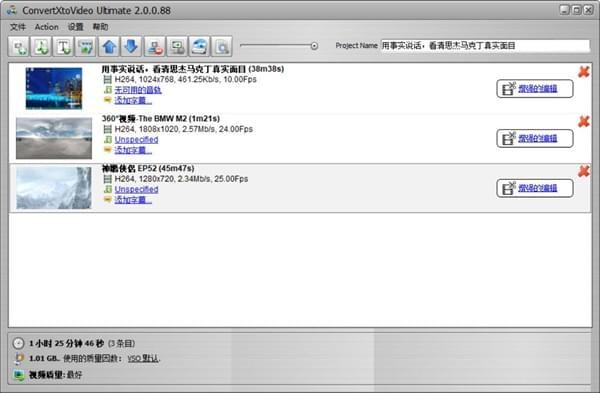
Task: Click the preview magnifier toolbar icon
Action: coord(222,47)
